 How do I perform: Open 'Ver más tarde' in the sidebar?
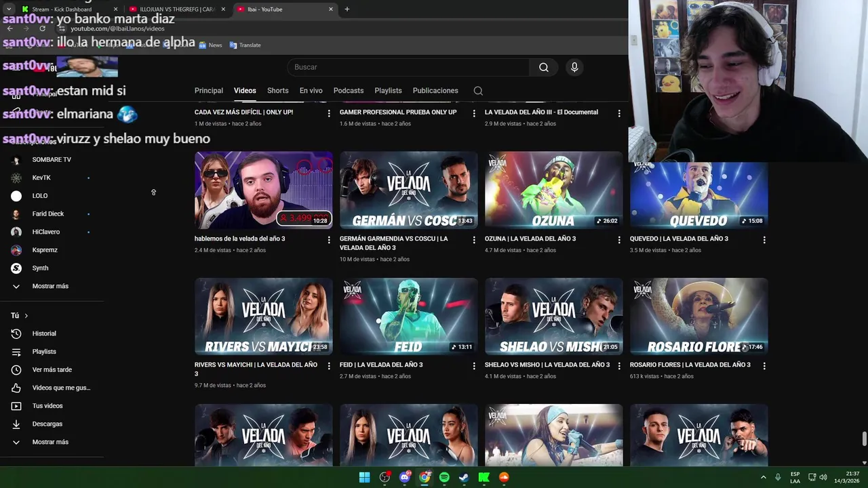point(52,369)
